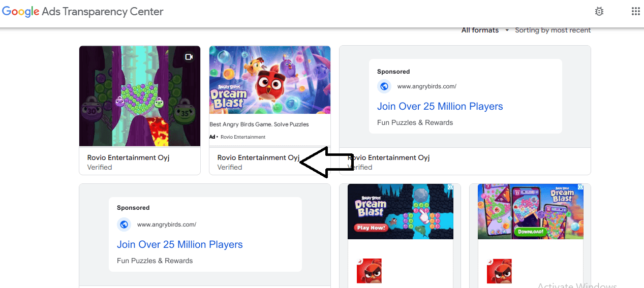Click the Google Ads Transparency Center logo
The image size is (644, 288).
[83, 12]
